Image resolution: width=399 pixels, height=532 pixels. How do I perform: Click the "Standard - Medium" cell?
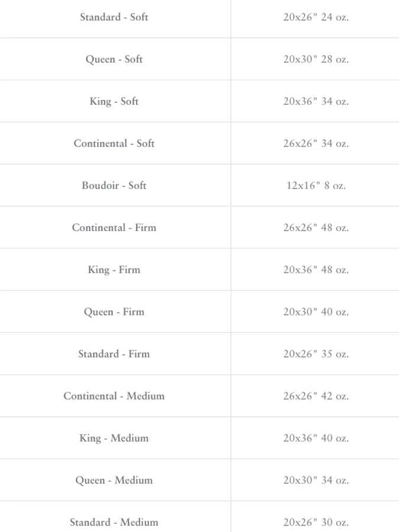pos(114,522)
